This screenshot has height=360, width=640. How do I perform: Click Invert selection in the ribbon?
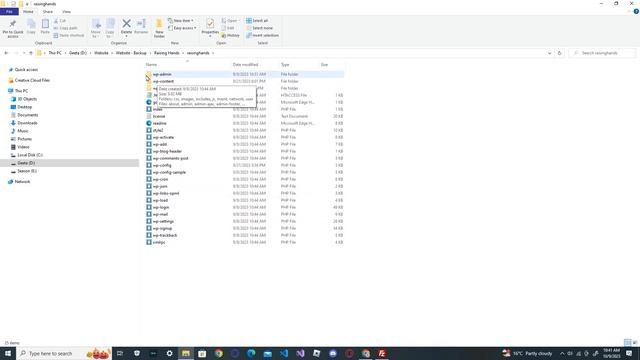pyautogui.click(x=262, y=36)
